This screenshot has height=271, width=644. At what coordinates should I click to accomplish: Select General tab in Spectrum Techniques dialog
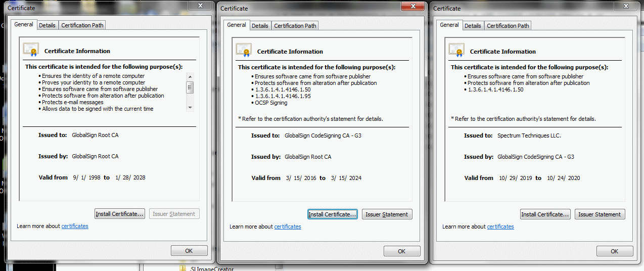[x=449, y=25]
